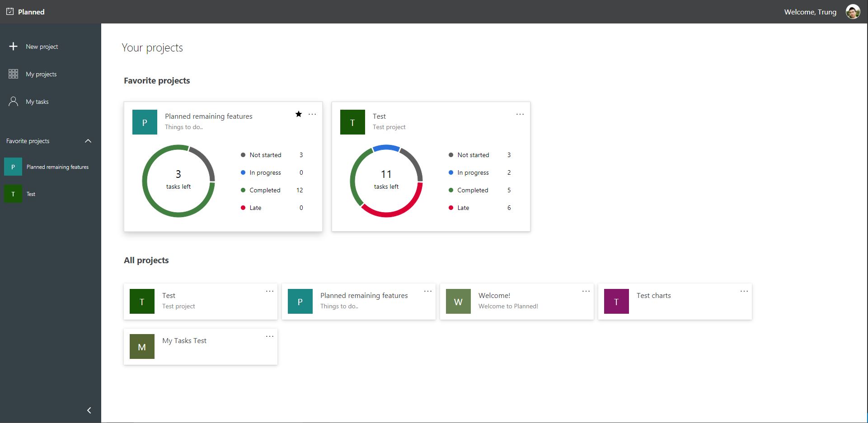868x423 pixels.
Task: Open the Test charts project title
Action: [654, 296]
